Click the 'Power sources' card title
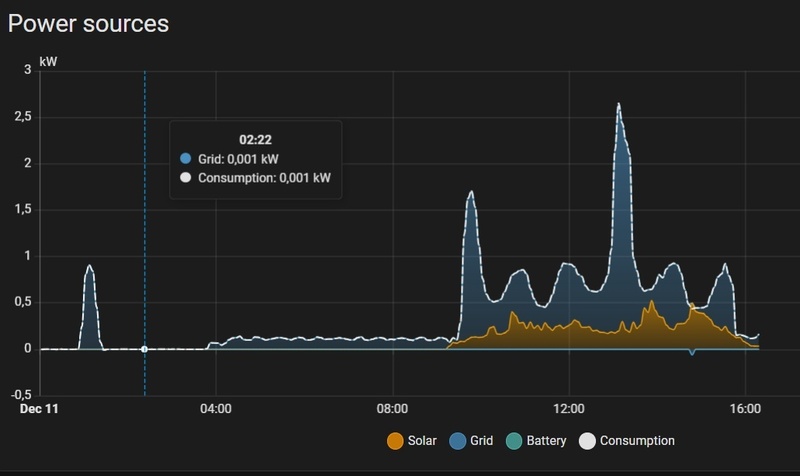This screenshot has height=476, width=800. (x=88, y=23)
